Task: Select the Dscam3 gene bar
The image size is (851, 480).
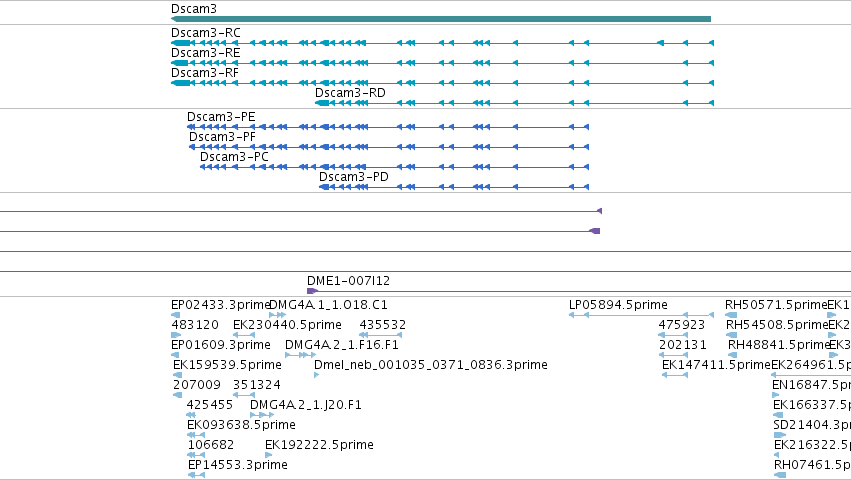Action: pyautogui.click(x=441, y=19)
